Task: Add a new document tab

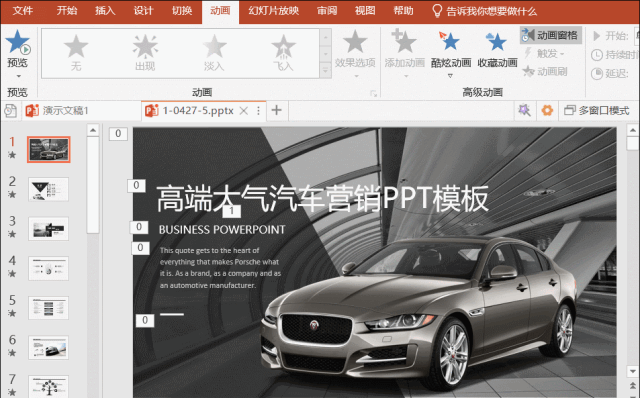Action: 277,110
